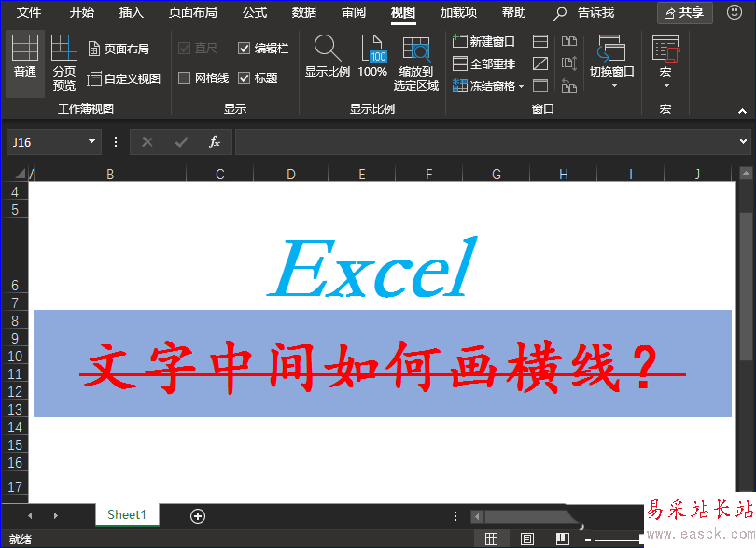Open the Home (开始) tab
756x548 pixels.
click(81, 12)
